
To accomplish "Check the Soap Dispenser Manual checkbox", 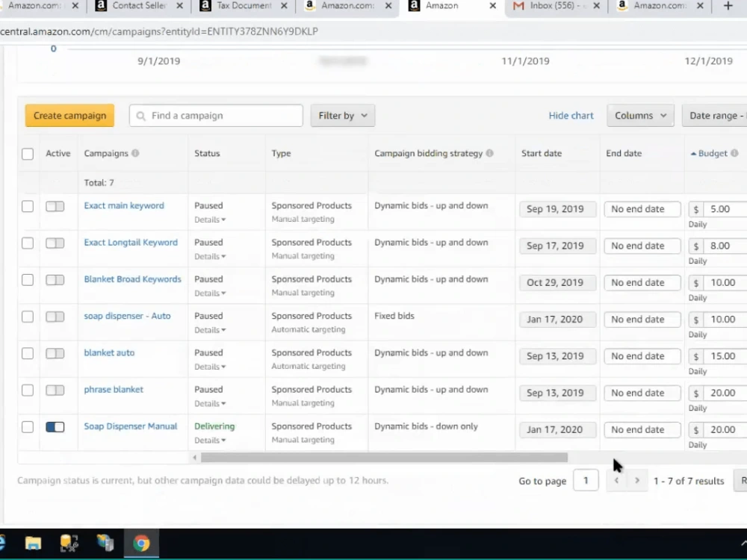I will (28, 426).
